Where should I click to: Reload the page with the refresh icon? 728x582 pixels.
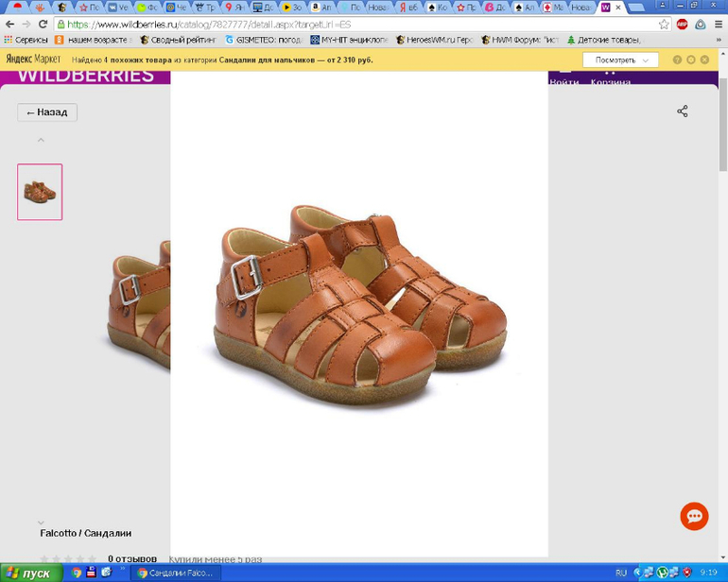tap(43, 25)
